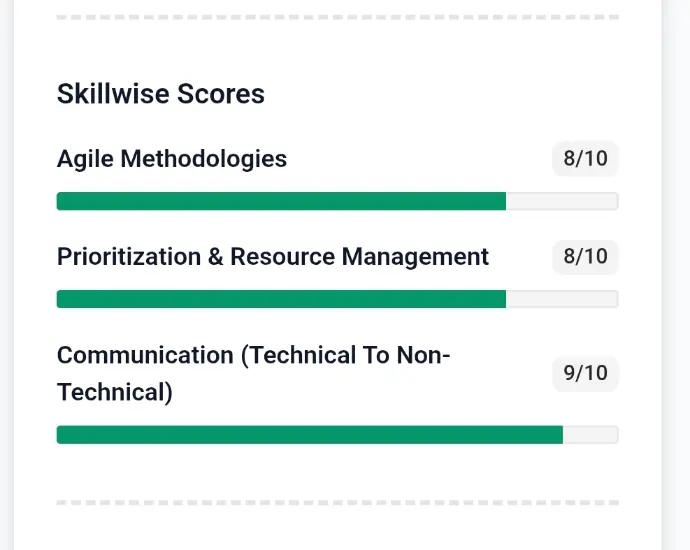Click the 9/10 score badge for Communication

[585, 373]
